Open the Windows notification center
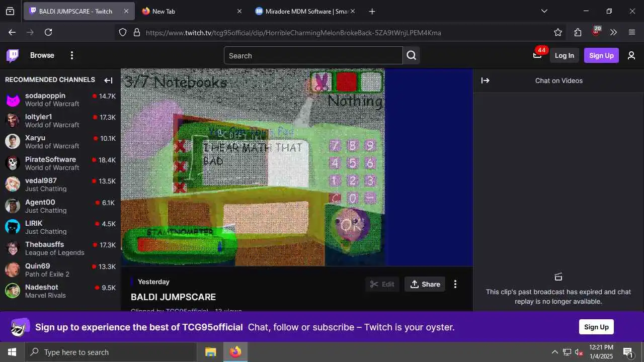The height and width of the screenshot is (362, 644). [x=629, y=352]
